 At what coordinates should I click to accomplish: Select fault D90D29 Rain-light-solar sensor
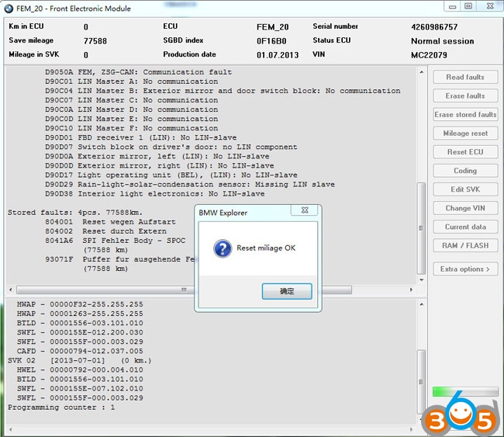[190, 185]
